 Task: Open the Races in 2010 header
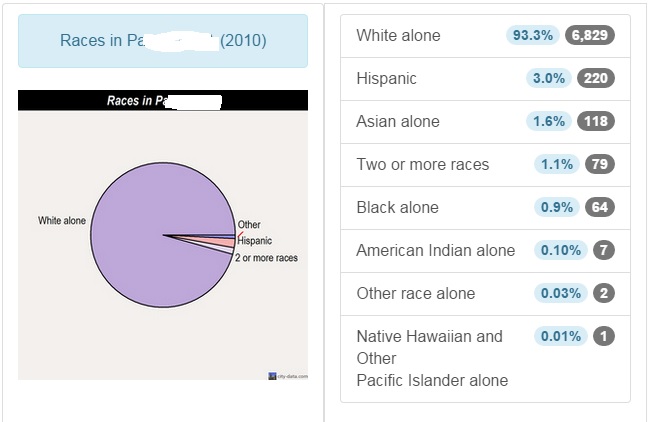(x=163, y=41)
